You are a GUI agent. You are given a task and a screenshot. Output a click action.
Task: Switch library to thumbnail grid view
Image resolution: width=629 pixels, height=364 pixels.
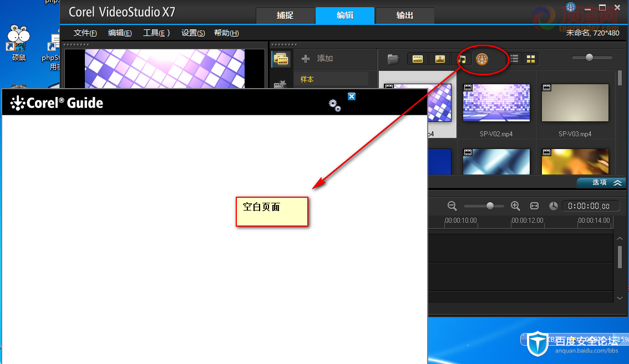click(x=531, y=59)
